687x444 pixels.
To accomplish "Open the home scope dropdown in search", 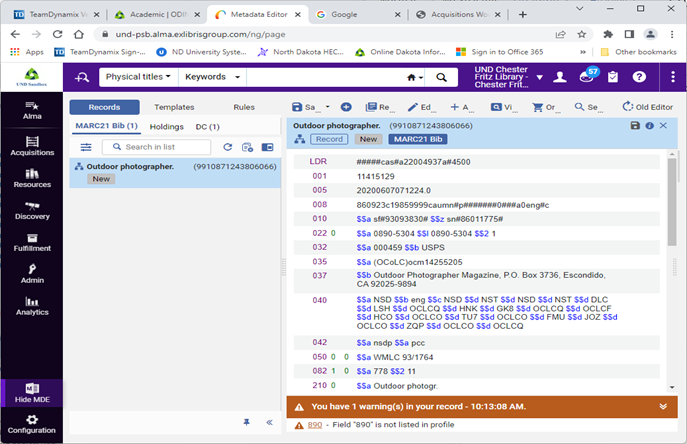I will pyautogui.click(x=415, y=78).
